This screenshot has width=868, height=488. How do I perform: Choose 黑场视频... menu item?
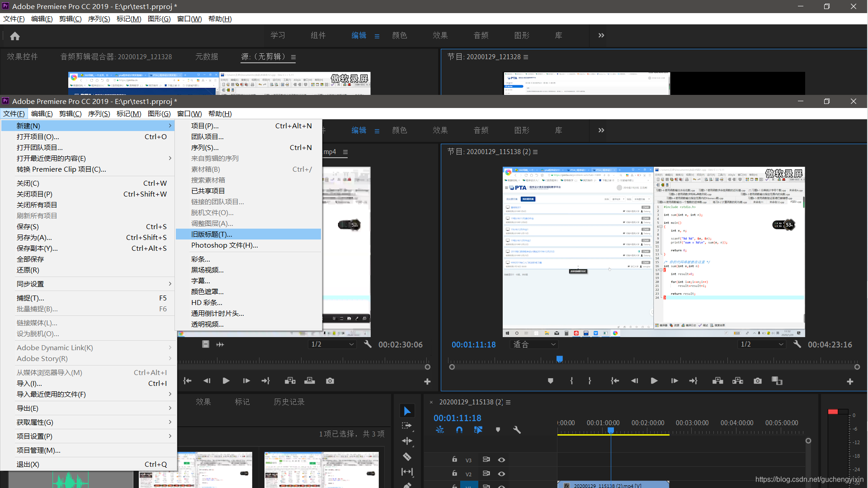(x=249, y=270)
